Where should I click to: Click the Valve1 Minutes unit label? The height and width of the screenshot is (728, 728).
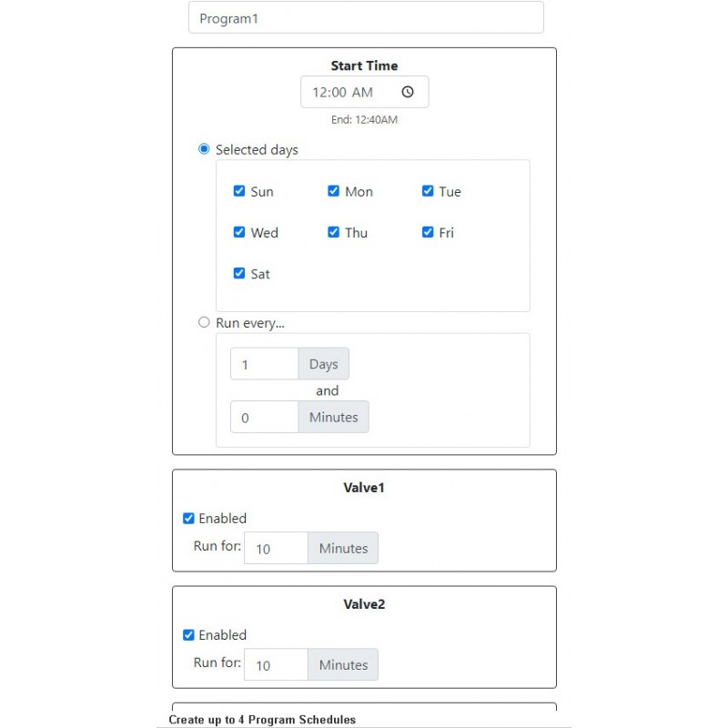point(343,549)
